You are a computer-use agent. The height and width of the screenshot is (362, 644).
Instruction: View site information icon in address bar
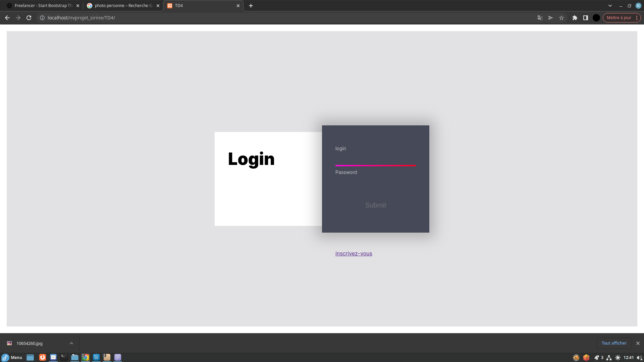[x=42, y=18]
